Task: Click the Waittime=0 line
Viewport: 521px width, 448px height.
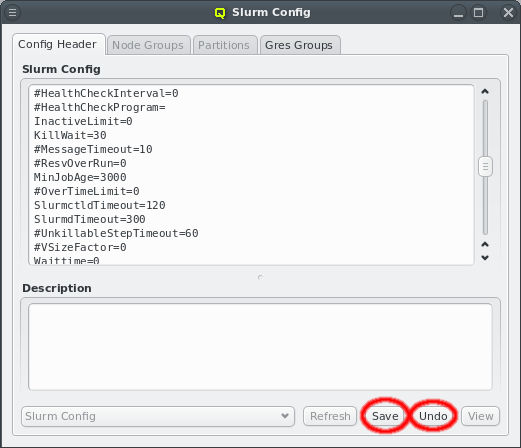Action: click(67, 260)
